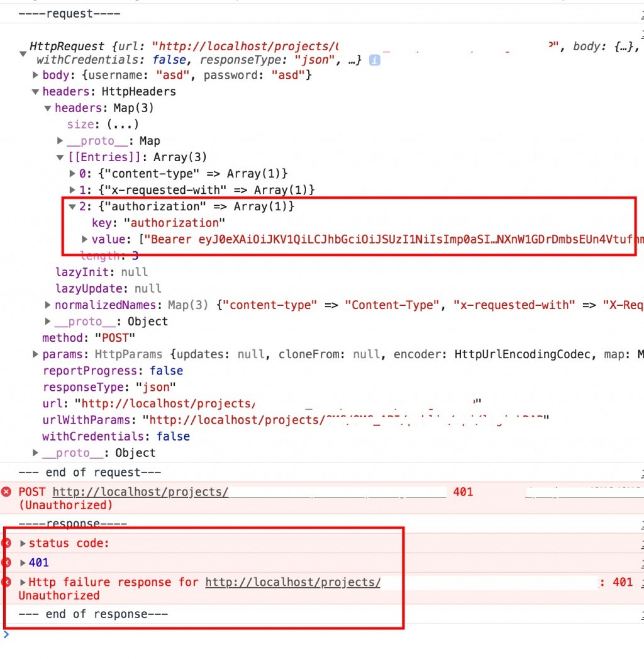Image resolution: width=644 pixels, height=659 pixels.
Task: Expand the __proto__ Map entry
Action: pos(60,141)
